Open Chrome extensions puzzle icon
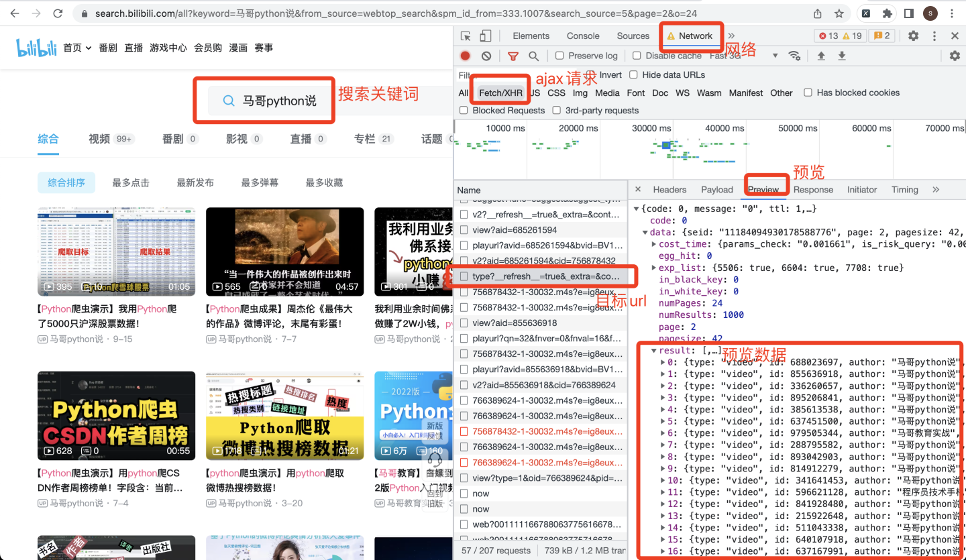The height and width of the screenshot is (560, 966). [888, 13]
